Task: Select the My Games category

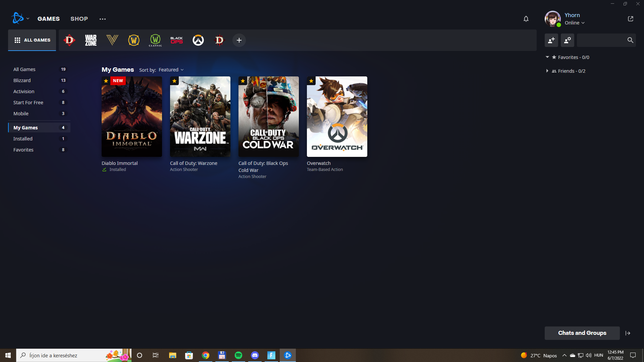Action: click(x=39, y=128)
